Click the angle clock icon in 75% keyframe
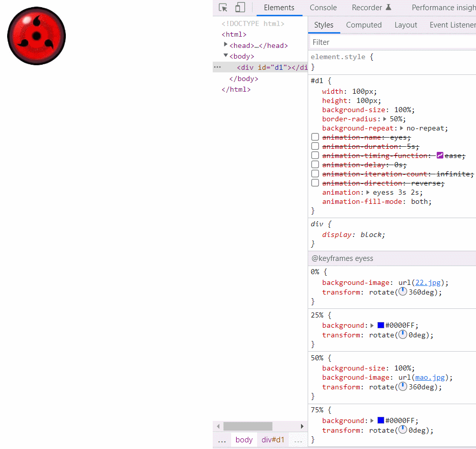 tap(403, 430)
